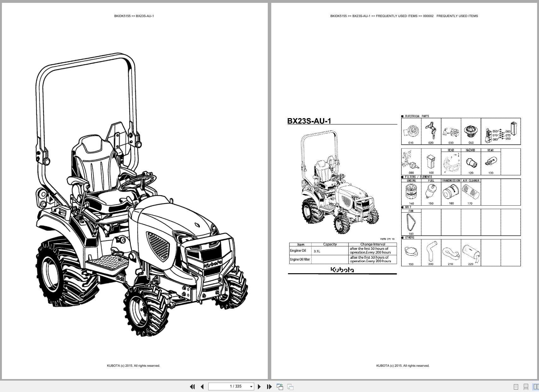Click the Engine Oil Filter row label
The width and height of the screenshot is (539, 392).
click(300, 259)
